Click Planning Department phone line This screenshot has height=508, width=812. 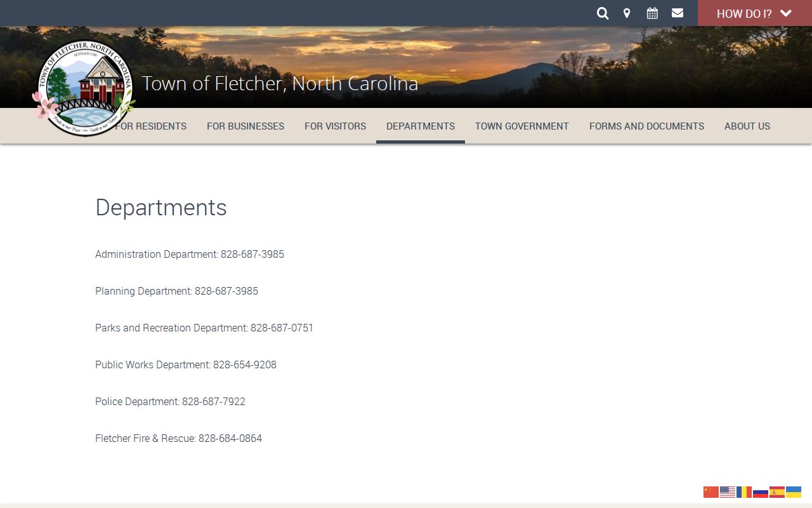(x=176, y=291)
